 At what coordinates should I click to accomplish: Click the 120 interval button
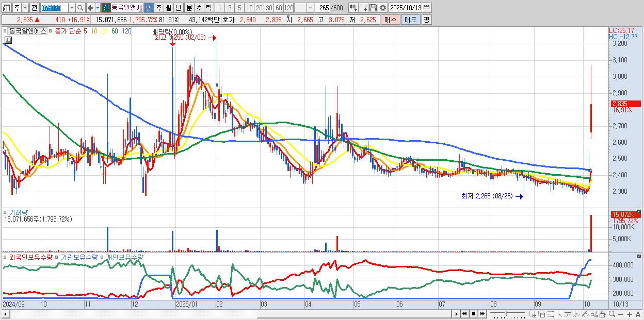point(289,8)
